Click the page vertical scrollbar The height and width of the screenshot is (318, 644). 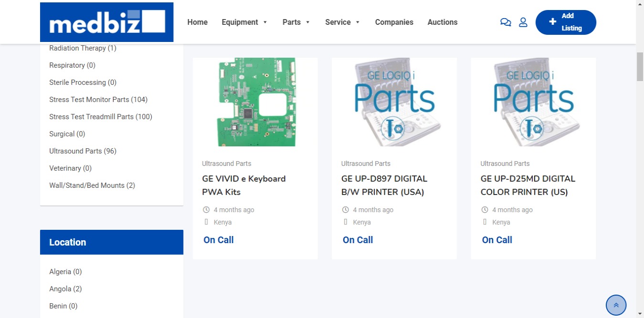(x=640, y=67)
